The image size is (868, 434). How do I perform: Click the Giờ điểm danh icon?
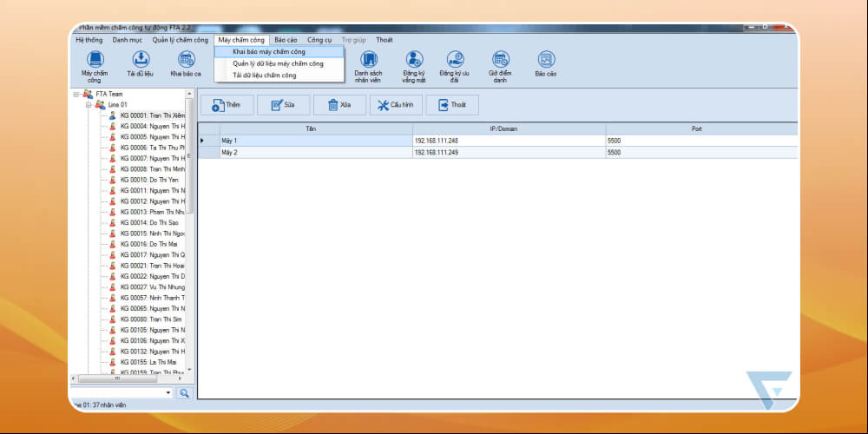[x=500, y=60]
